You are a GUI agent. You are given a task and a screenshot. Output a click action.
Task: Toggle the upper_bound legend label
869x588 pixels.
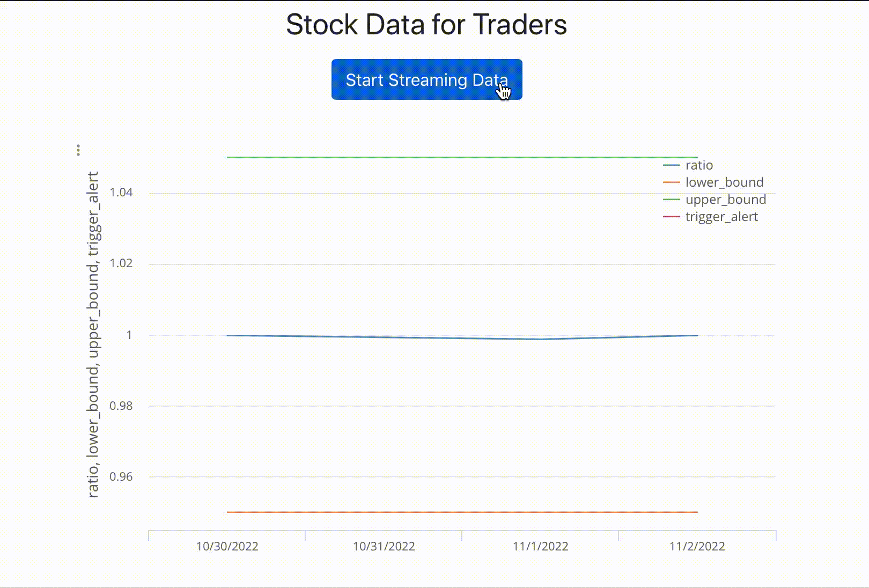pos(725,200)
